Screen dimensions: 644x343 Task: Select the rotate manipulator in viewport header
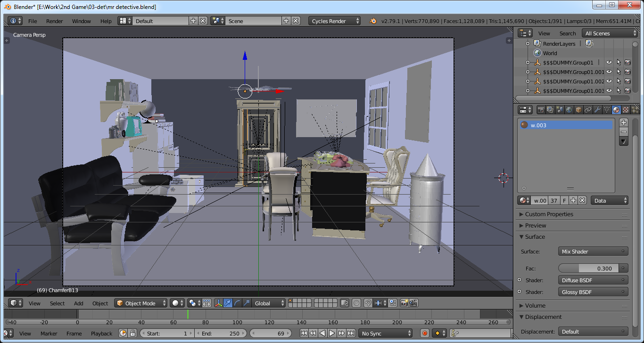(x=236, y=303)
